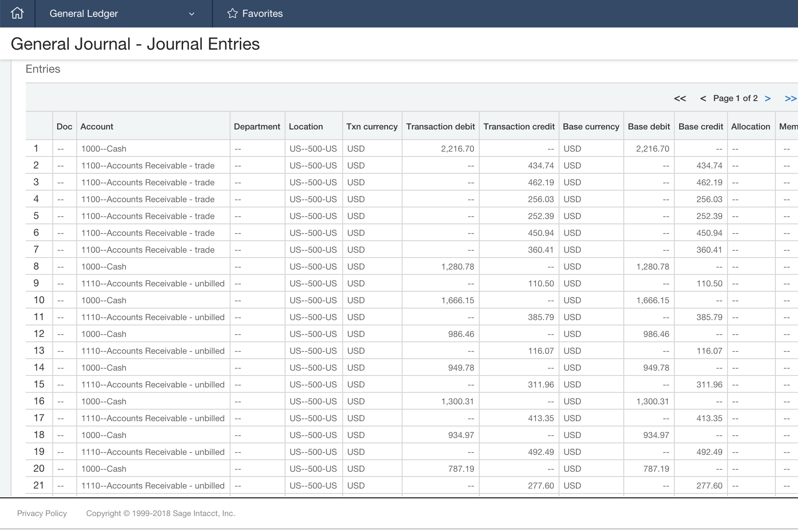Click the Doc column header

coord(64,126)
